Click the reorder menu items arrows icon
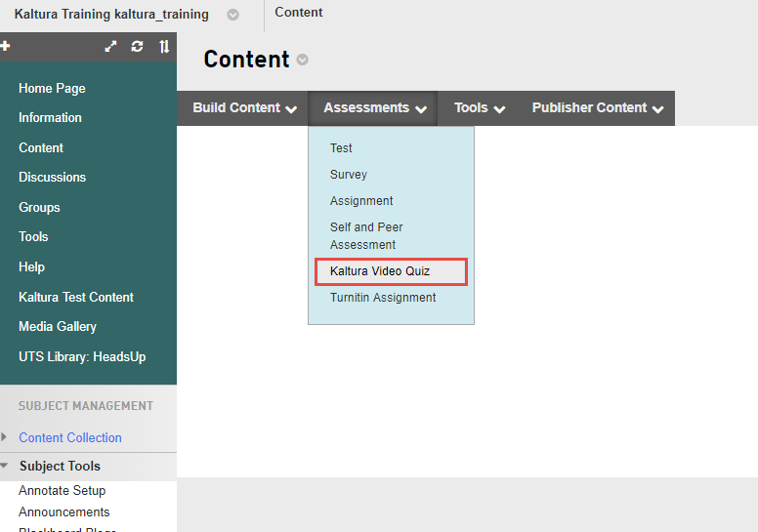The image size is (758, 532). click(x=164, y=47)
